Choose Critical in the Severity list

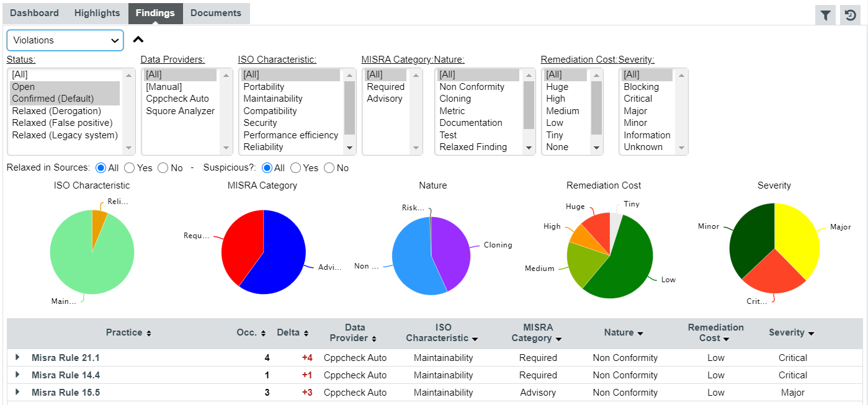tap(638, 99)
